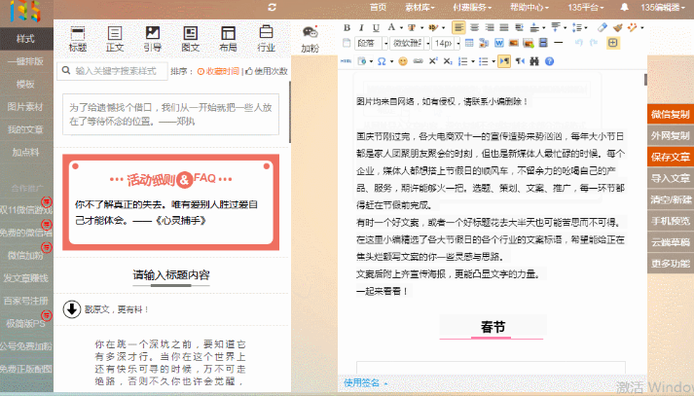Insert a table using the table icon
This screenshot has height=396, width=694.
click(469, 43)
